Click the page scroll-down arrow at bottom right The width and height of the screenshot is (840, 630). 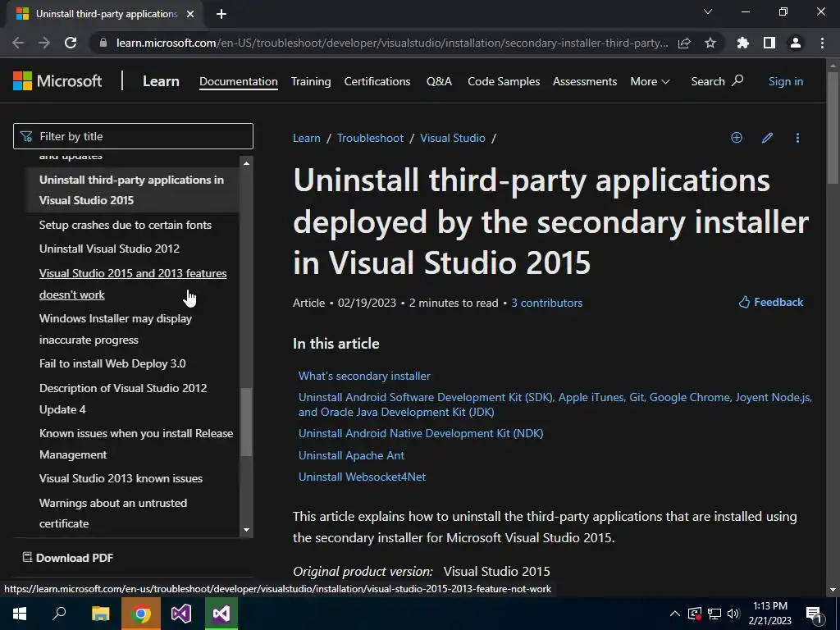[x=833, y=590]
